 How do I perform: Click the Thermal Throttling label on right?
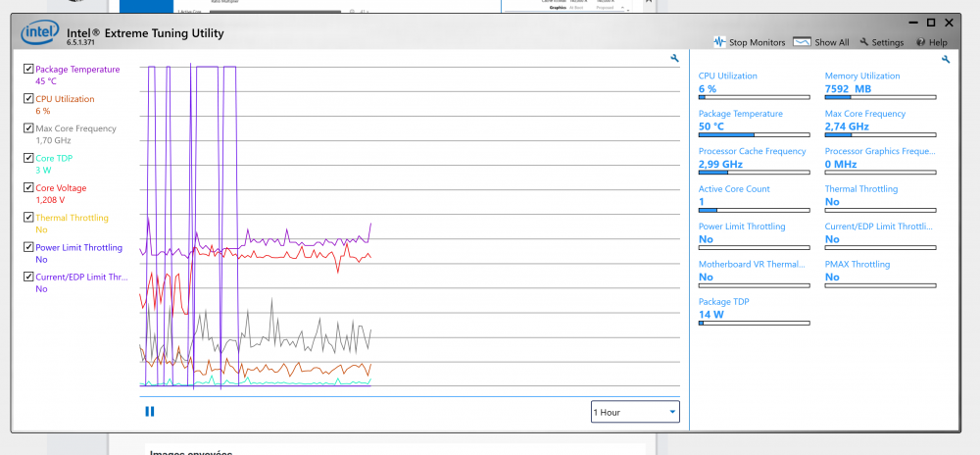click(861, 188)
